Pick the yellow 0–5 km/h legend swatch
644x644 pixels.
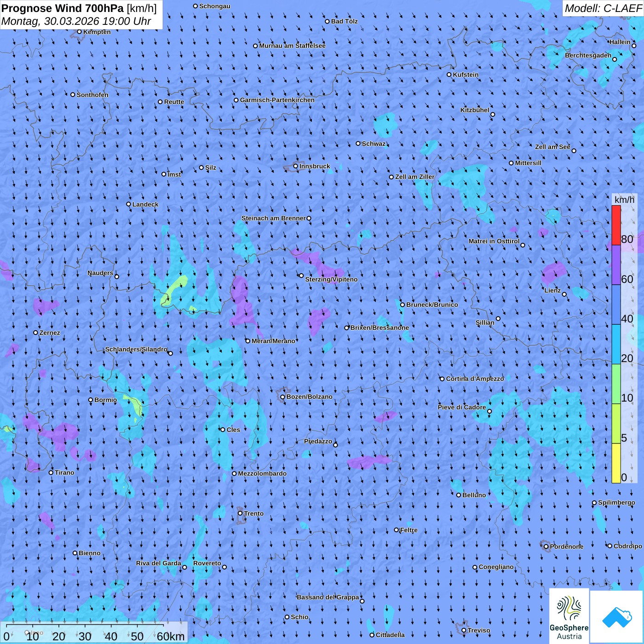(616, 463)
